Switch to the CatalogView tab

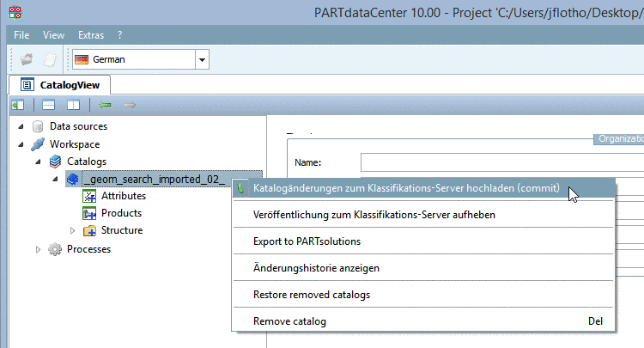point(59,85)
